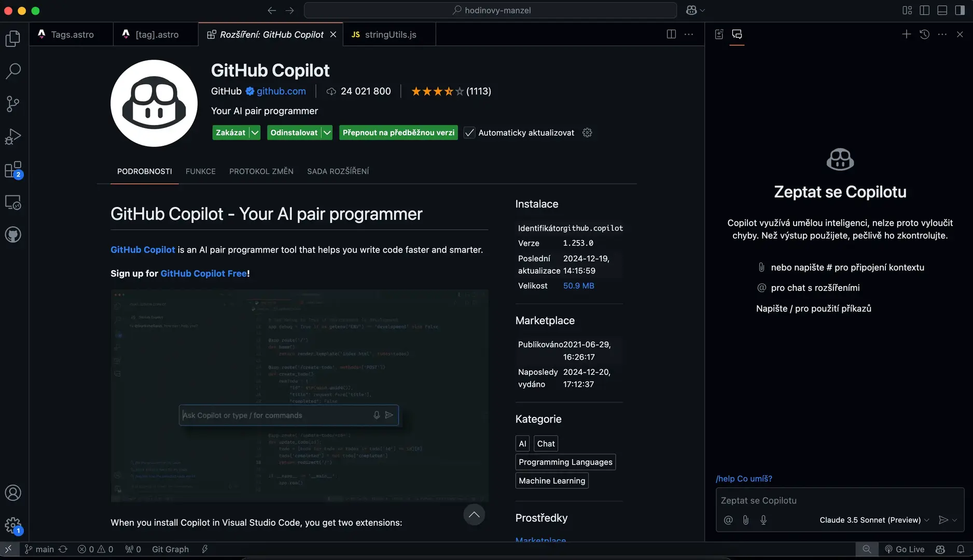
Task: Select the PODROBNOSTI tab
Action: click(x=144, y=171)
